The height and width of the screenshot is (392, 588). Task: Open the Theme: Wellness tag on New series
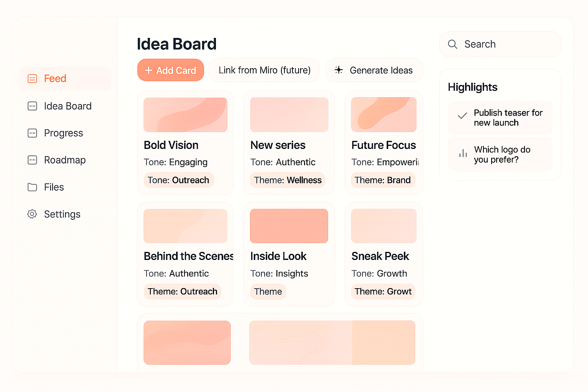click(287, 180)
